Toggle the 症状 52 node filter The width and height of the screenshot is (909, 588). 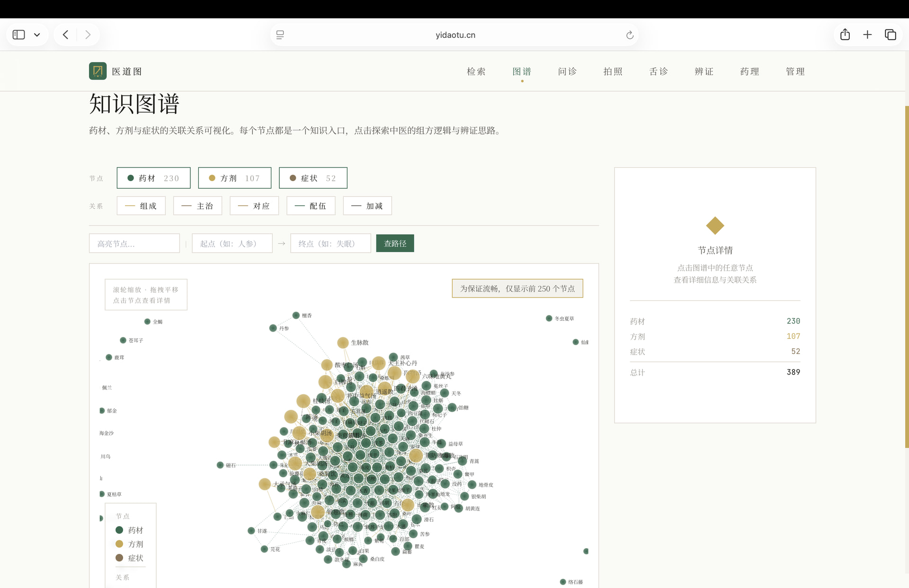(x=313, y=178)
